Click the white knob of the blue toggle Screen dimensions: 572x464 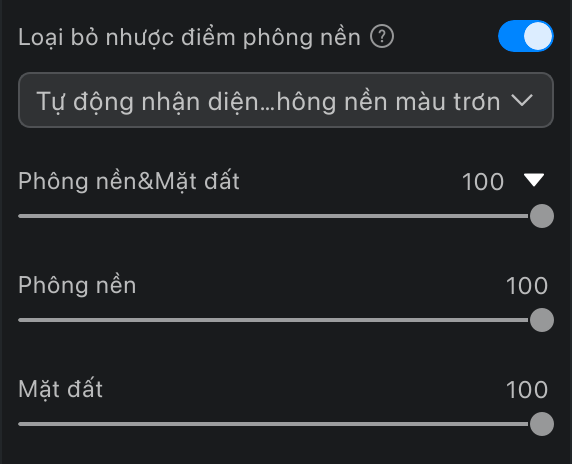[538, 36]
